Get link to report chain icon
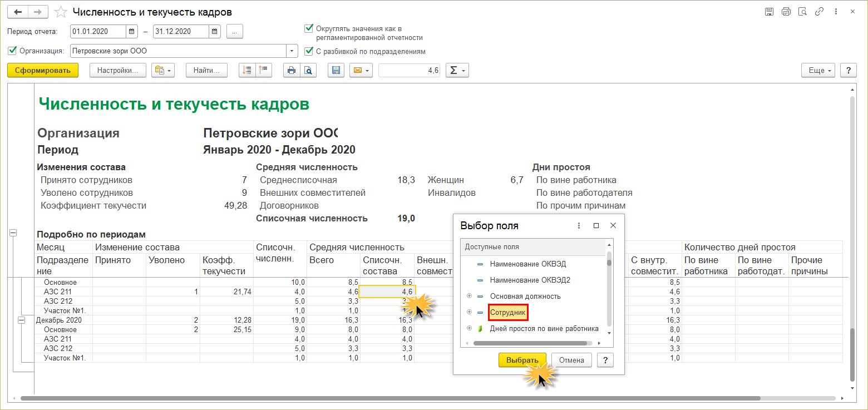The height and width of the screenshot is (410, 868). point(819,12)
